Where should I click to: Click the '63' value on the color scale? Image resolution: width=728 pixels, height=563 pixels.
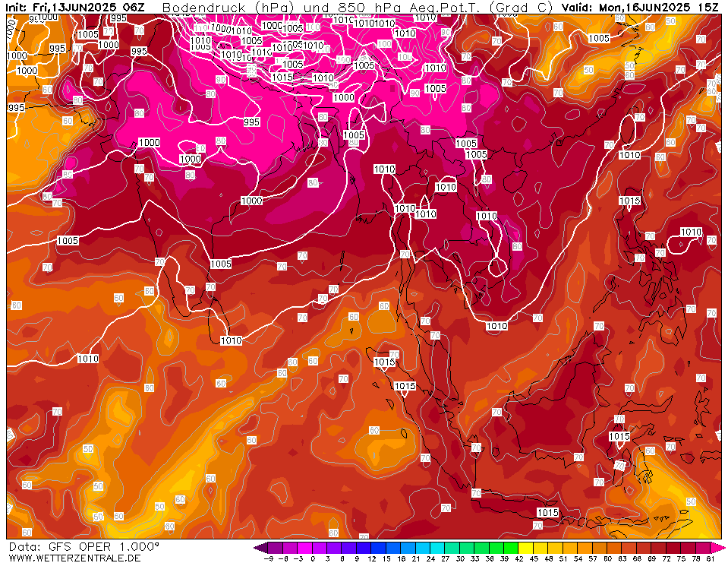pos(622,558)
